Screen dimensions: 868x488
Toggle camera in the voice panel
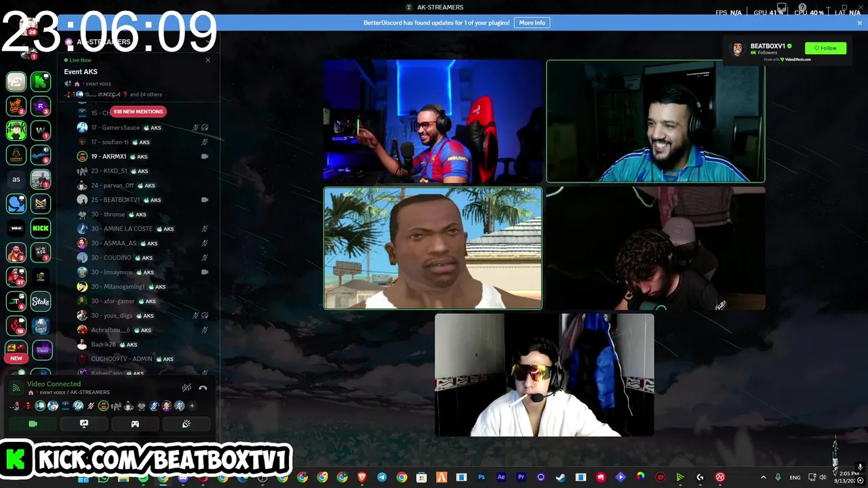pos(33,424)
